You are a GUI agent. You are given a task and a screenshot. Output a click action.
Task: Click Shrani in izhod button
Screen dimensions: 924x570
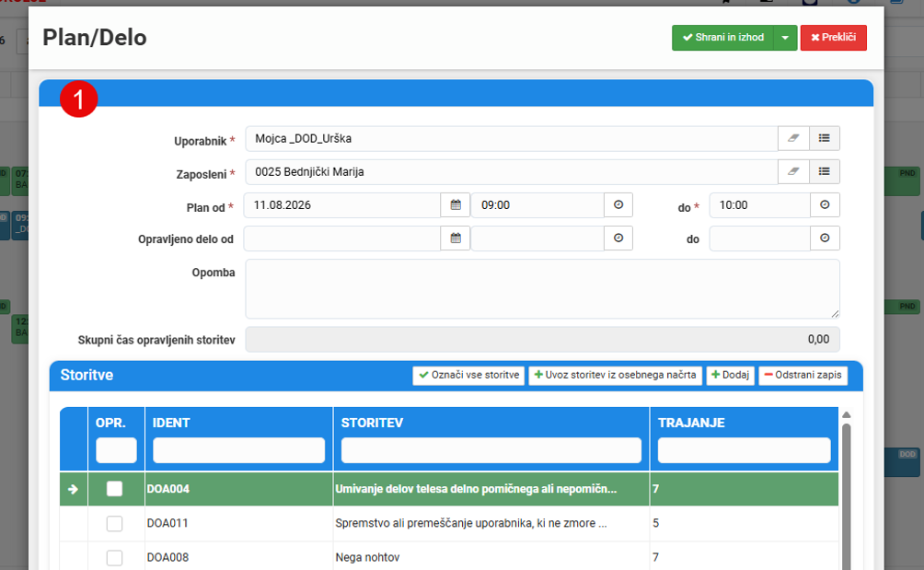pyautogui.click(x=722, y=38)
